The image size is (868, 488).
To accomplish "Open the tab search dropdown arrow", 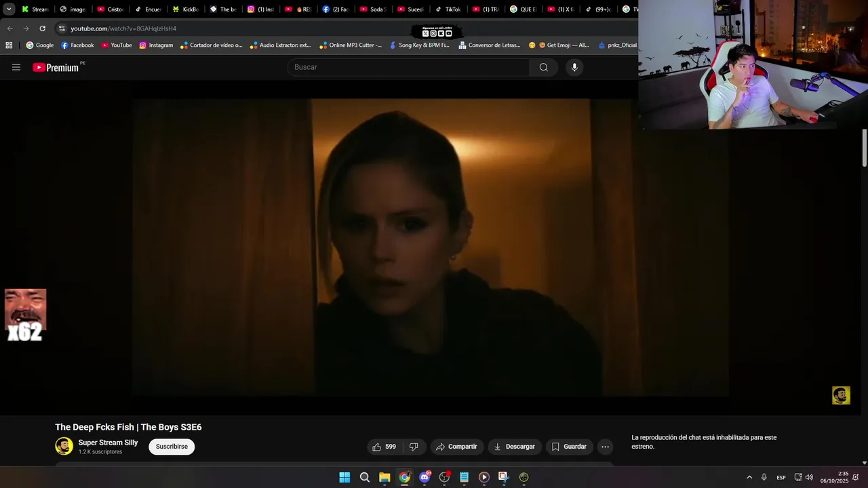I will click(8, 9).
